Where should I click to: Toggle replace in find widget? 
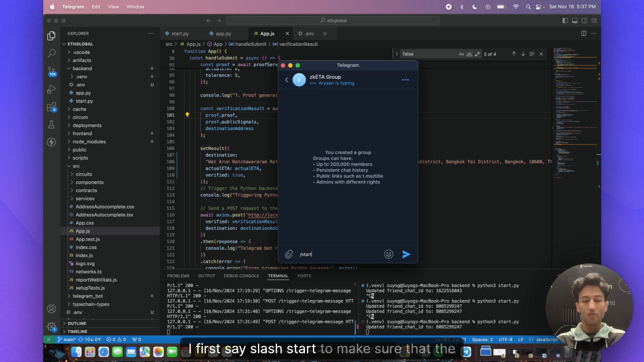pos(397,54)
